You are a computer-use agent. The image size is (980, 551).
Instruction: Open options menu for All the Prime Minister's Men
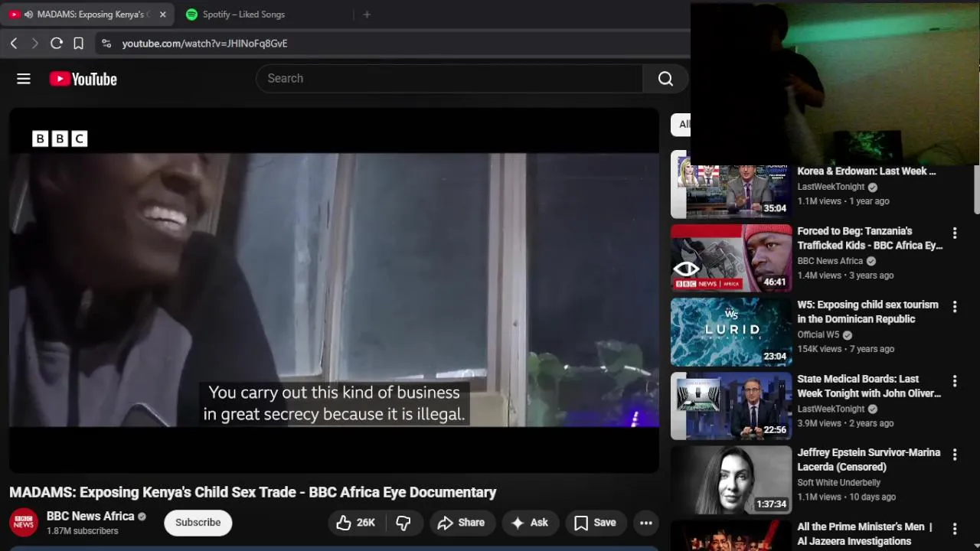[x=955, y=529]
